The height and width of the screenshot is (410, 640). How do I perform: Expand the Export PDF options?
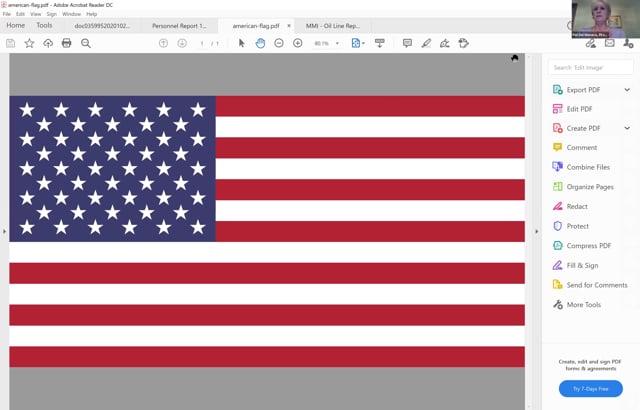[x=627, y=90]
